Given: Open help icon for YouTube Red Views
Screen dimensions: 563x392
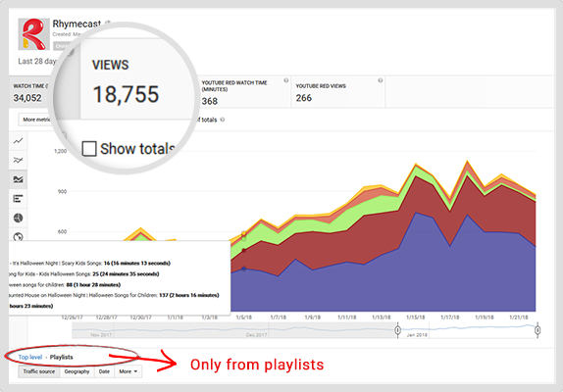Looking at the screenshot, I should 380,80.
